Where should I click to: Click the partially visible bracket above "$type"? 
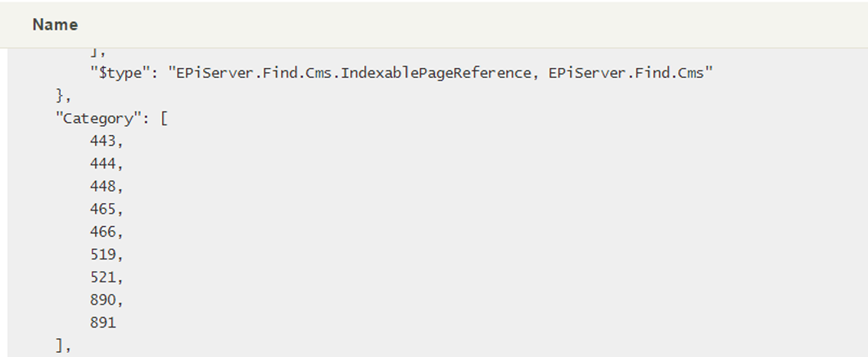pos(95,53)
